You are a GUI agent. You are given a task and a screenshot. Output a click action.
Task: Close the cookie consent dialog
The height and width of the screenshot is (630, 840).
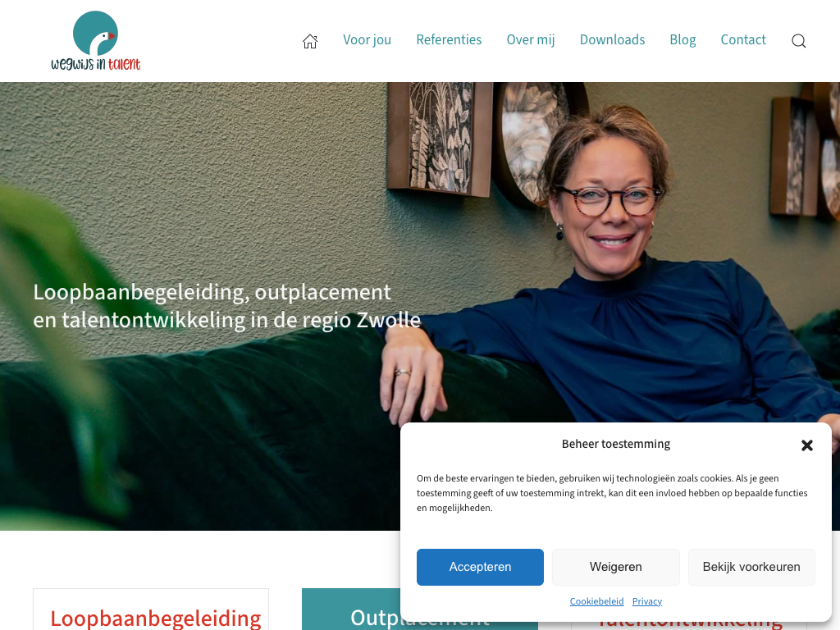(x=807, y=445)
